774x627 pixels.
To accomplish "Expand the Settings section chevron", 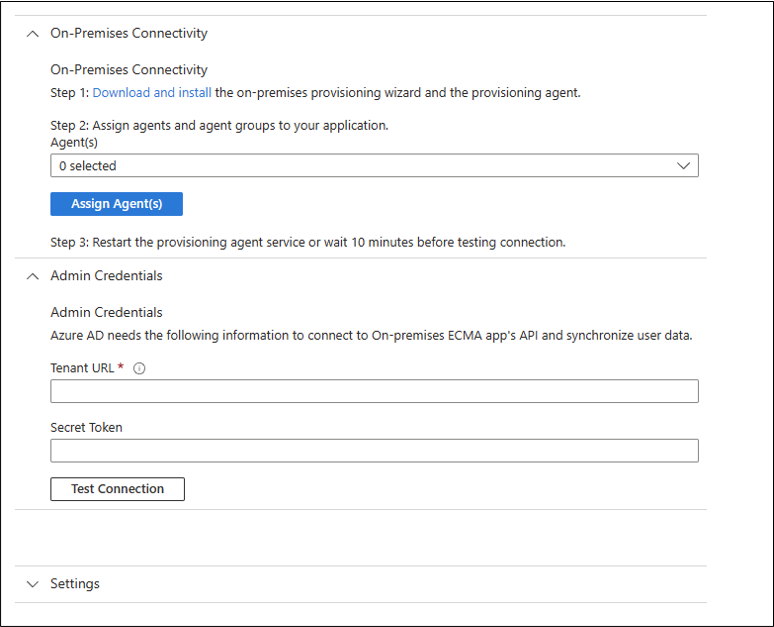I will point(33,584).
